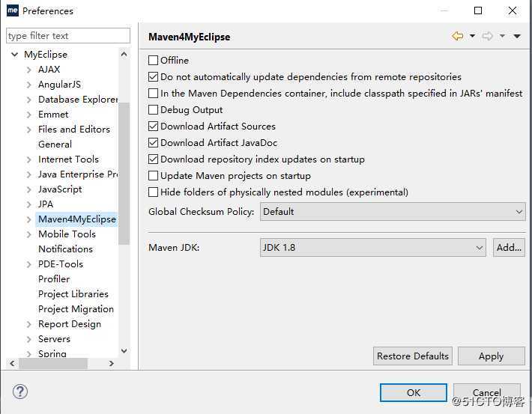Click the Add... button for Maven JDK
This screenshot has width=532, height=414.
click(509, 248)
